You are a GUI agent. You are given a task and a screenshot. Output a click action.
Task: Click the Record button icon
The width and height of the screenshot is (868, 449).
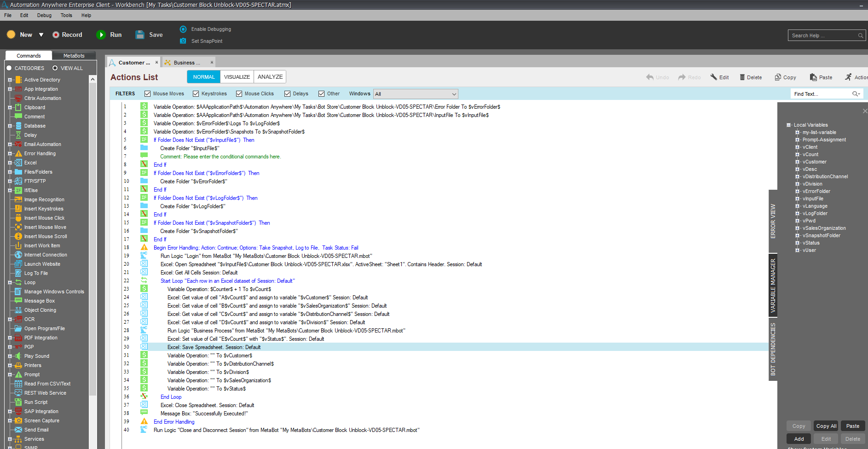(56, 35)
